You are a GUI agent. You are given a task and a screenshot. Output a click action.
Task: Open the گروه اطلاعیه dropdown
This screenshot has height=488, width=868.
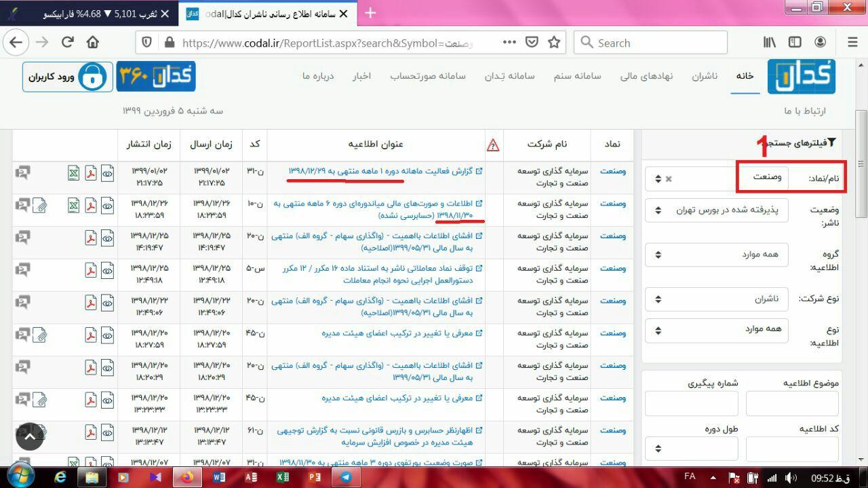click(x=717, y=255)
